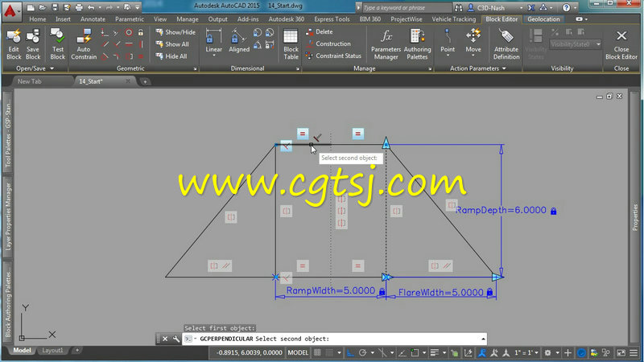The image size is (644, 362).
Task: Open the Authoring Palettes
Action: [417, 44]
